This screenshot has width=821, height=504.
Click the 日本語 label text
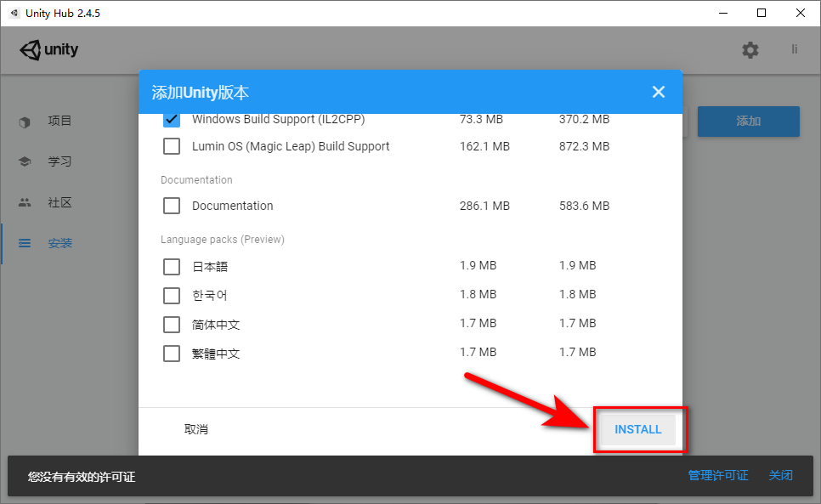click(210, 267)
